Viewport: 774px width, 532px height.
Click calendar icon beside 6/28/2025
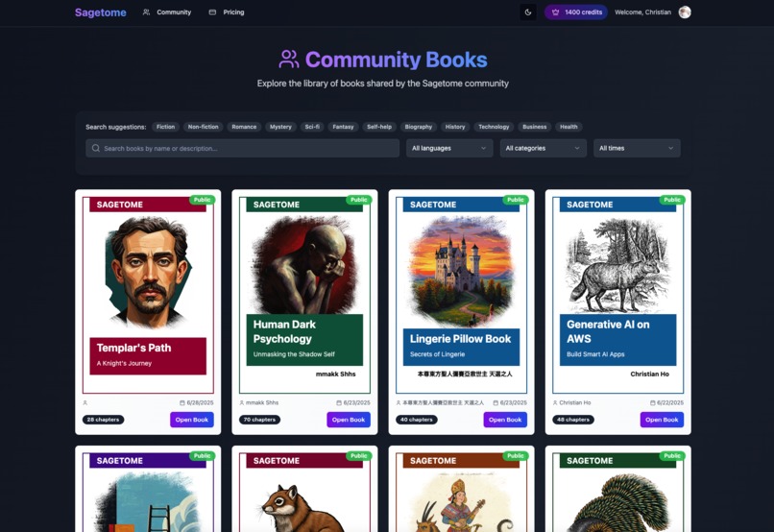(x=182, y=402)
